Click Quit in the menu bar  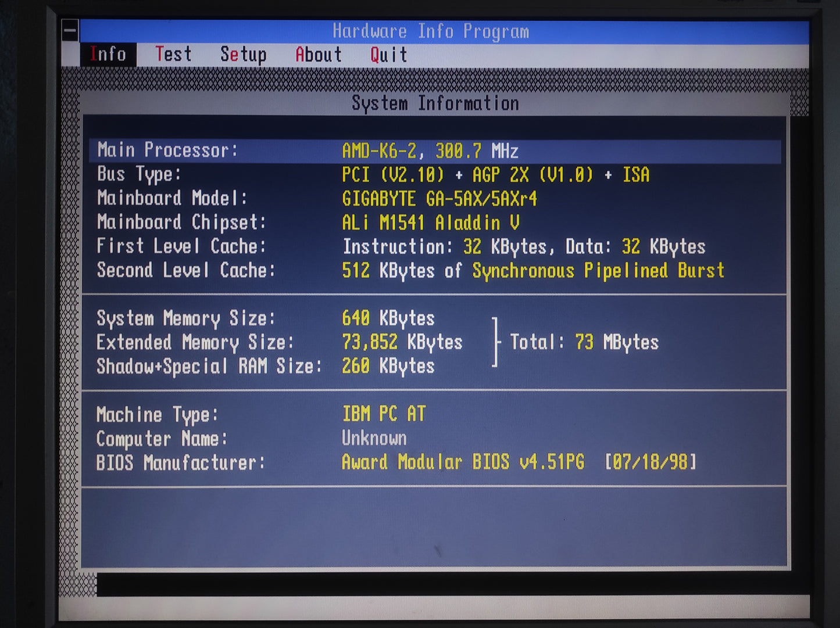pos(388,55)
